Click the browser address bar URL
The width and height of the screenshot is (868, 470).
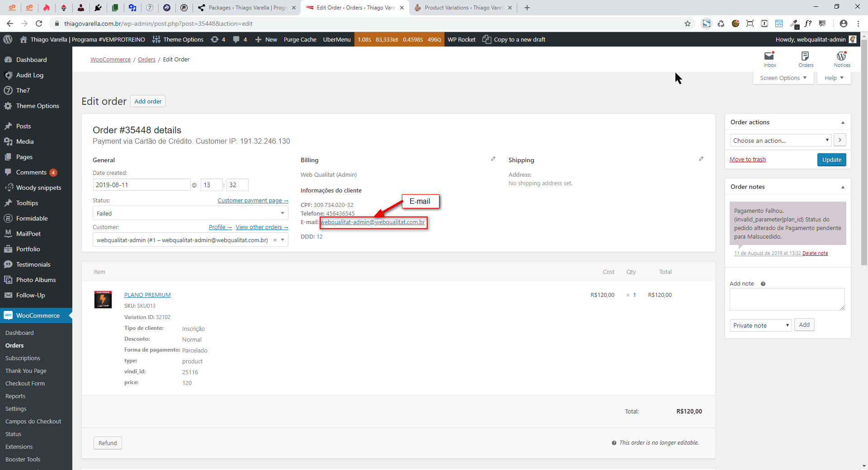tap(158, 23)
